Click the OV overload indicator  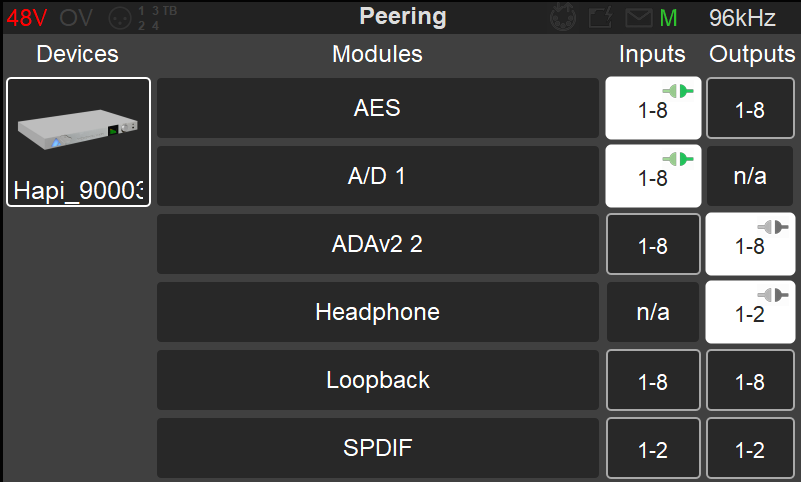76,18
